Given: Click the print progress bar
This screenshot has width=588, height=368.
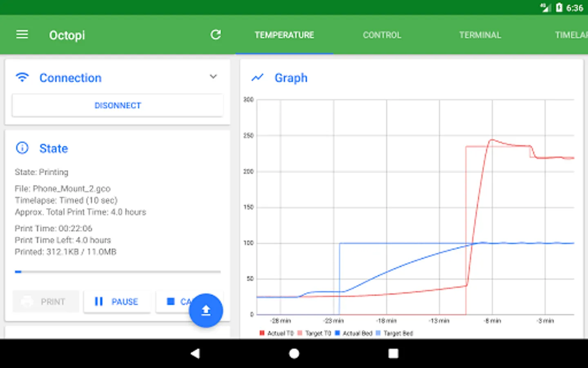Looking at the screenshot, I should click(x=118, y=272).
